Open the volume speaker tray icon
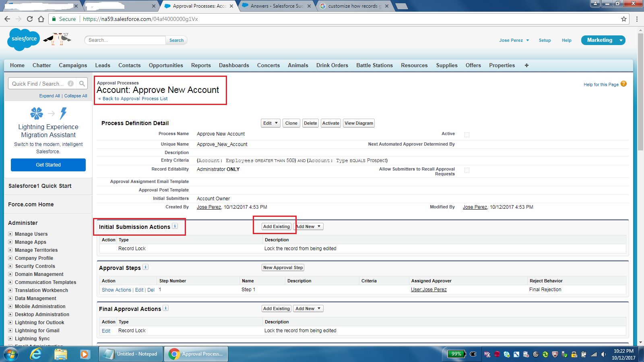 (603, 354)
